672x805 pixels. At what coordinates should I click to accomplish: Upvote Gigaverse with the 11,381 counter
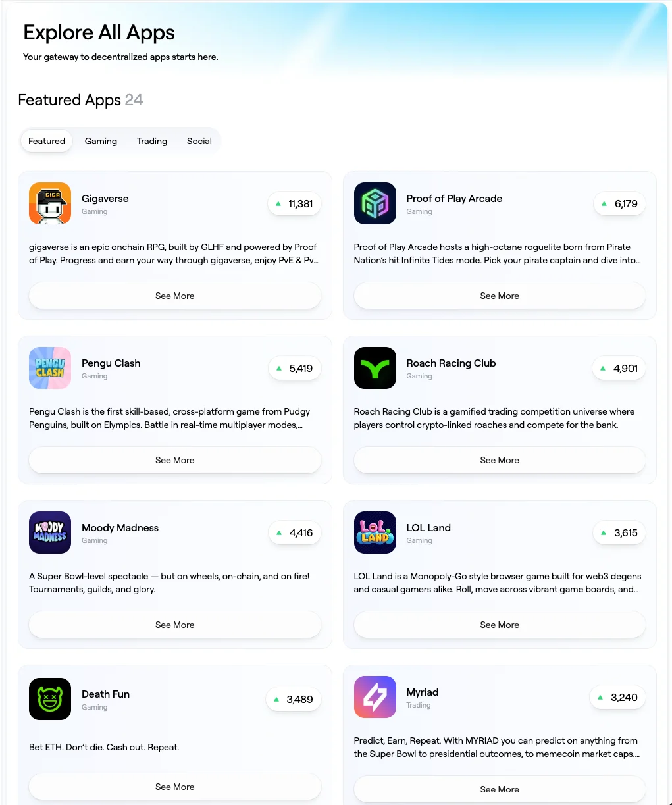(294, 203)
